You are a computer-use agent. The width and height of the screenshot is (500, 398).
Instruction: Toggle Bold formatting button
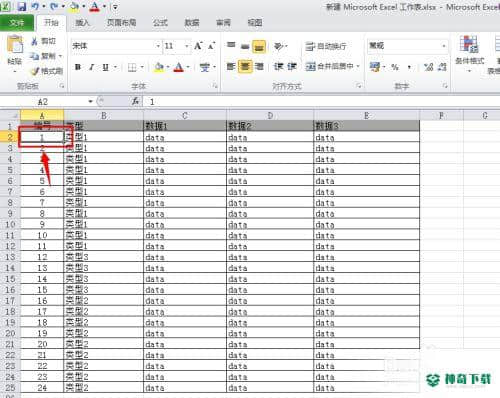coord(78,67)
